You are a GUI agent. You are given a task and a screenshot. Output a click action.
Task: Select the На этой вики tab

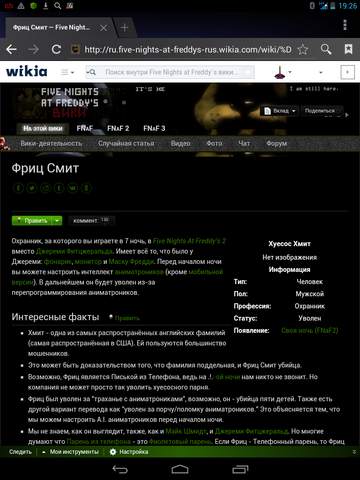point(42,128)
